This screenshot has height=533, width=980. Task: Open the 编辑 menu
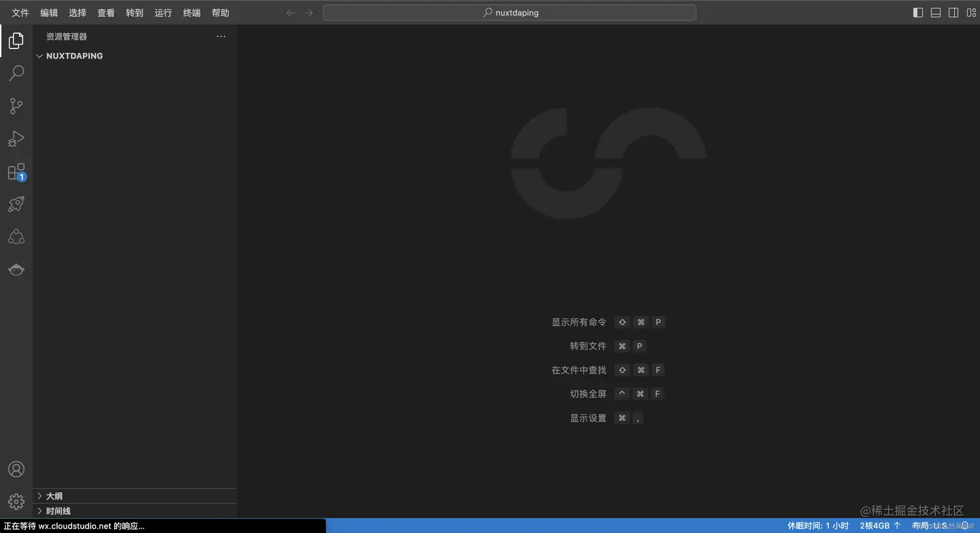pos(49,13)
